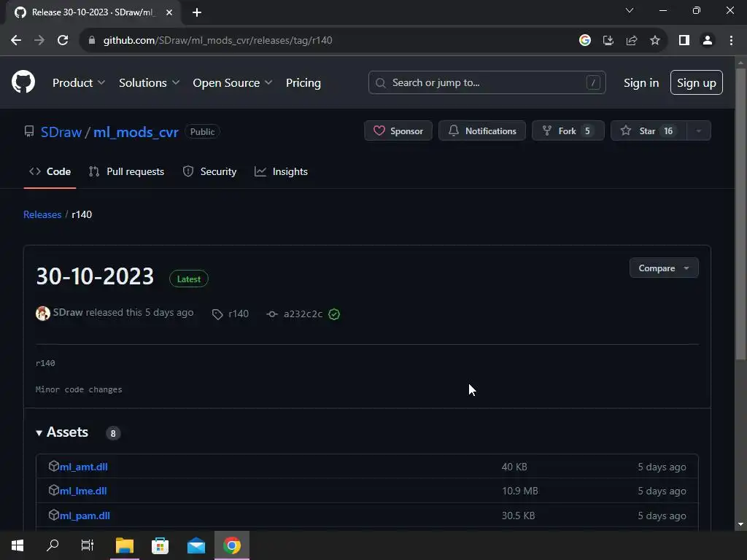Open Chrome profile avatar icon
The width and height of the screenshot is (747, 560).
(x=708, y=41)
